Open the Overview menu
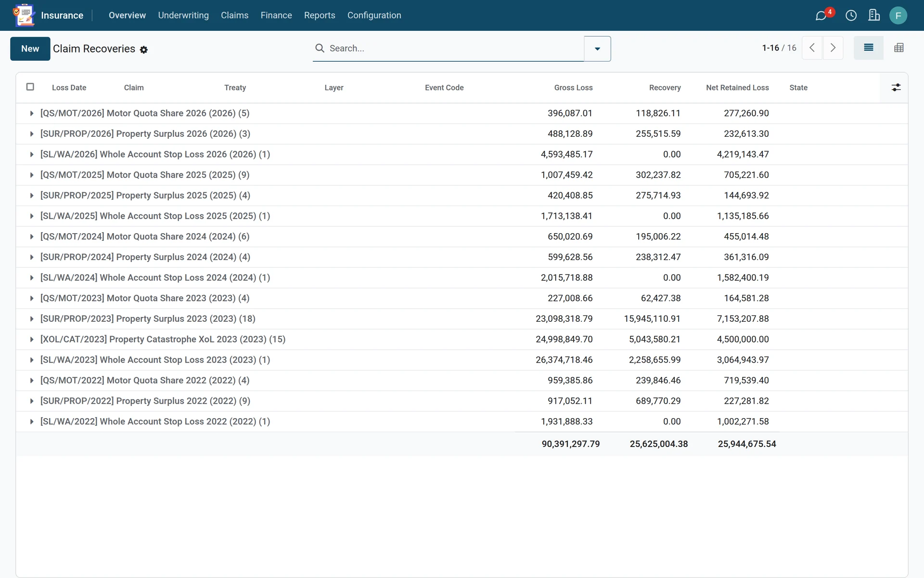The image size is (924, 578). pos(127,15)
